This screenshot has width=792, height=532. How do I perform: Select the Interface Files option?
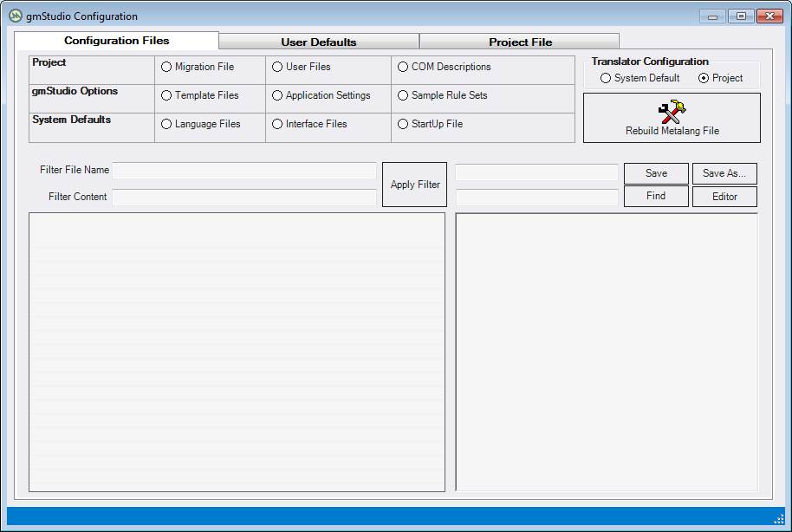pyautogui.click(x=277, y=125)
